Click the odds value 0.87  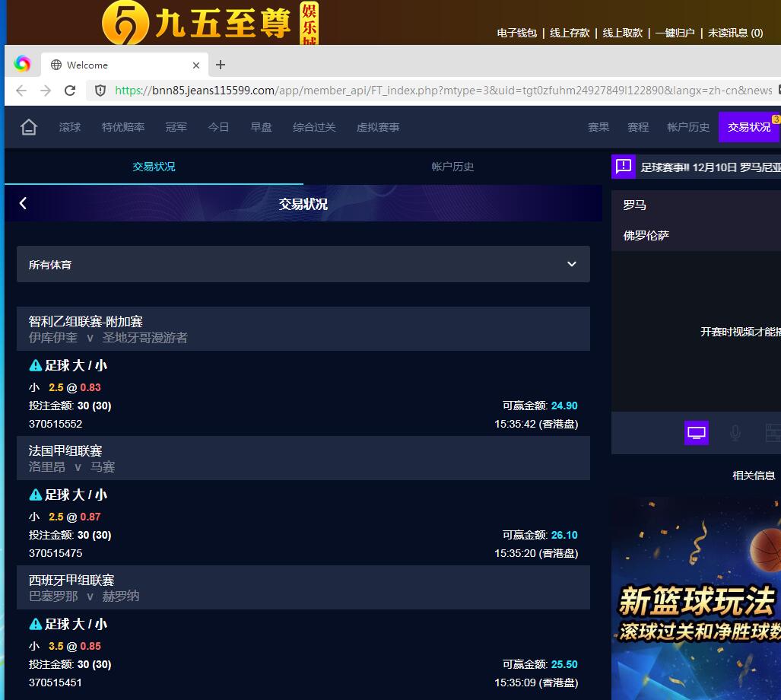tap(90, 517)
